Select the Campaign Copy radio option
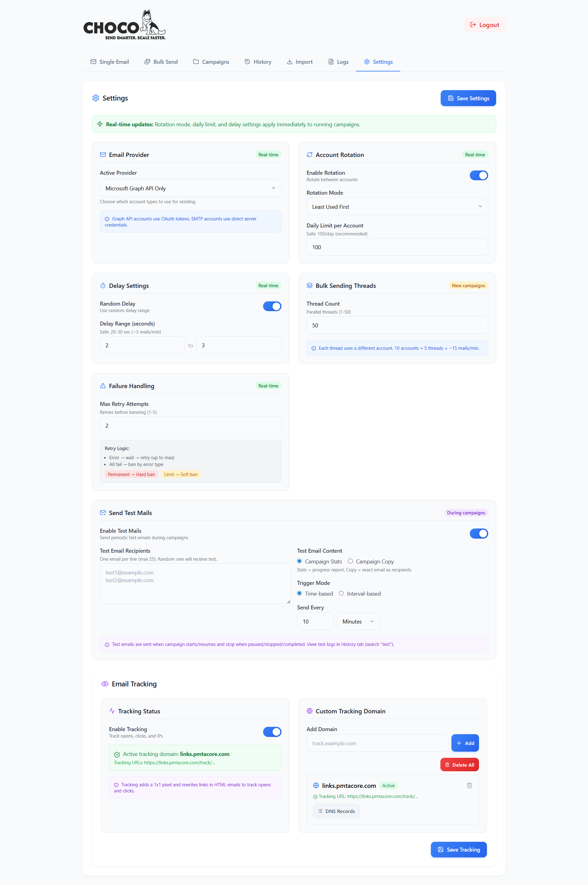 tap(350, 561)
